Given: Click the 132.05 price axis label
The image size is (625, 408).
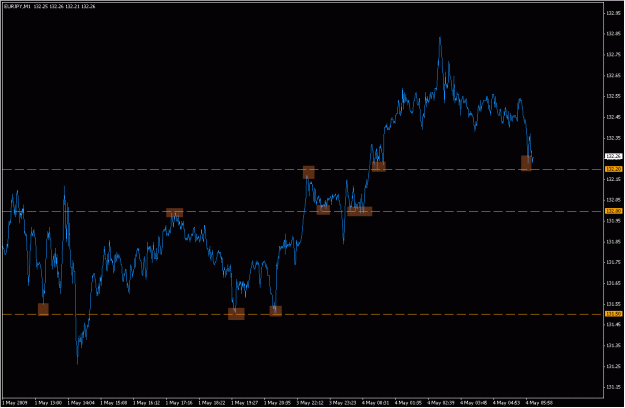Looking at the screenshot, I should (613, 200).
